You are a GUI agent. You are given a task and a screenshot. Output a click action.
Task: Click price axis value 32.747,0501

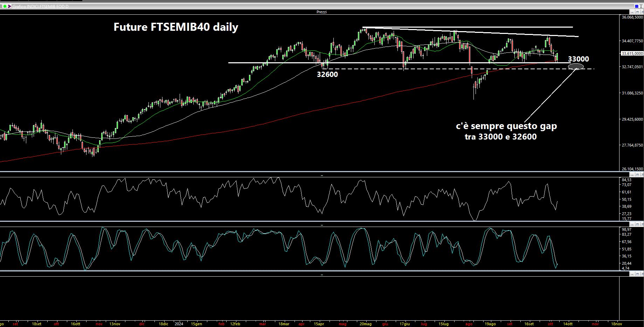tap(632, 67)
